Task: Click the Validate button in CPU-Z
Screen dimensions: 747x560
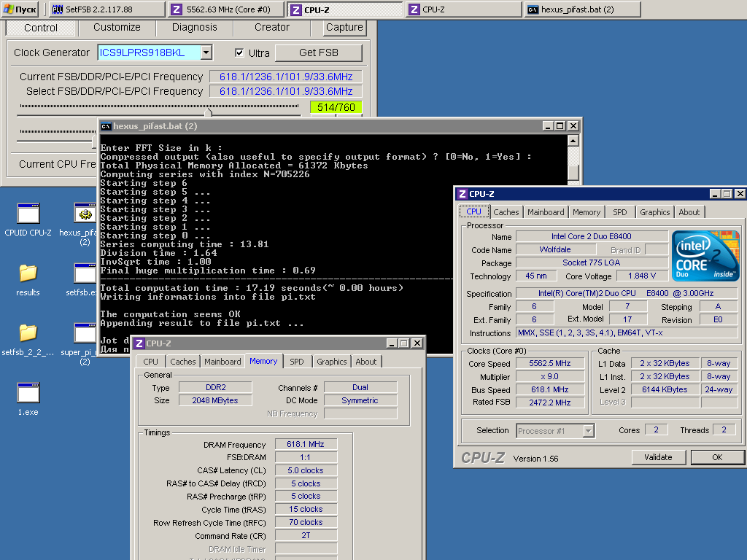Action: (x=659, y=457)
